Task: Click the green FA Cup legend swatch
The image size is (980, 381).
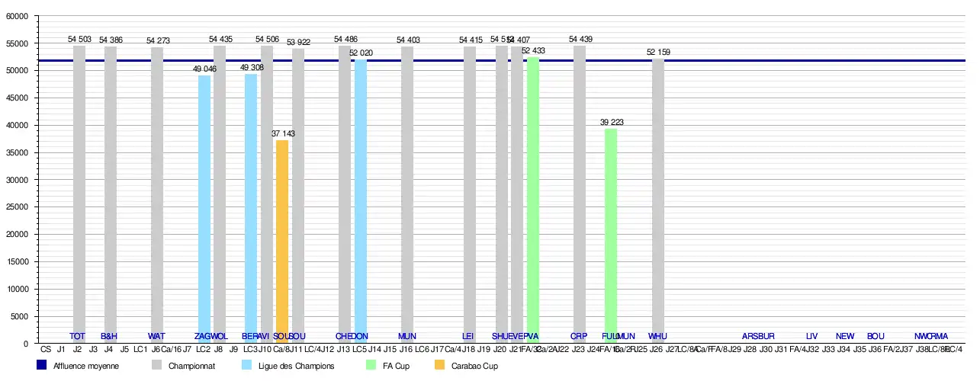Action: [371, 366]
